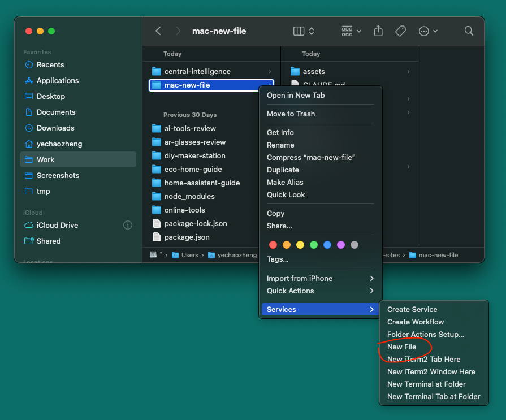Go to Downloads in the sidebar
This screenshot has width=506, height=420.
78,128
